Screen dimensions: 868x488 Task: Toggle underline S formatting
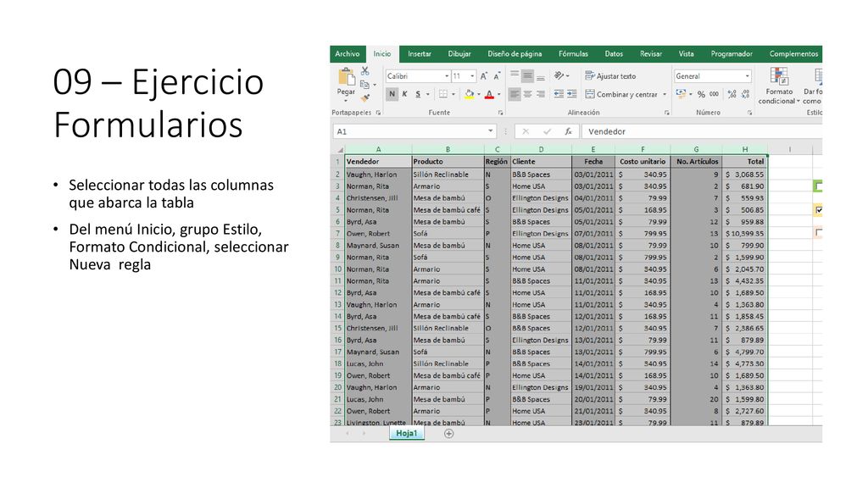click(418, 95)
